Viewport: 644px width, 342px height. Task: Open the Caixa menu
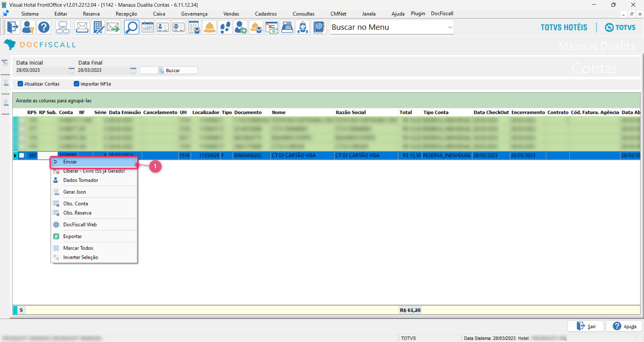159,14
